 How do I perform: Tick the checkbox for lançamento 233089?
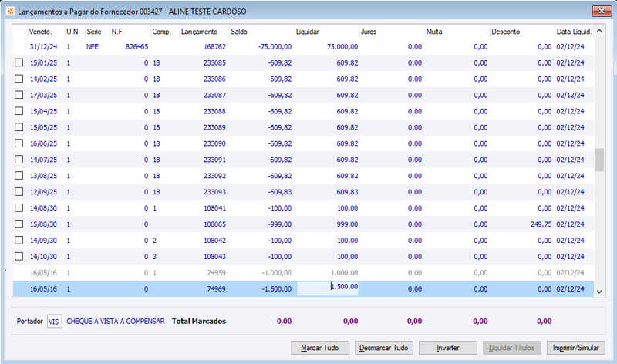(19, 127)
